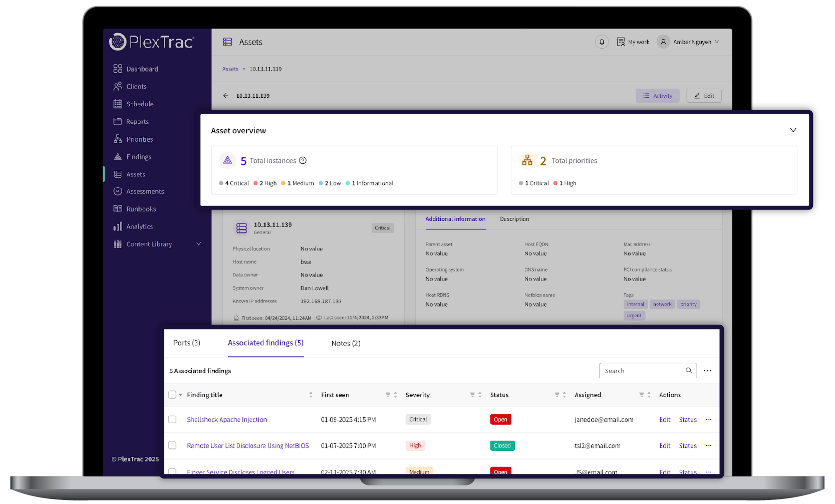Open Analytics in the sidebar

133,226
